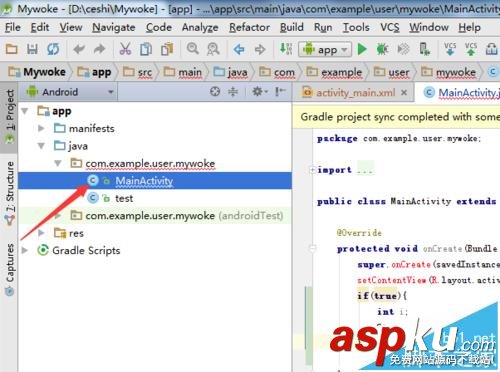The width and height of the screenshot is (500, 372).
Task: Click the Open folder toolbar icon
Action: 12,49
